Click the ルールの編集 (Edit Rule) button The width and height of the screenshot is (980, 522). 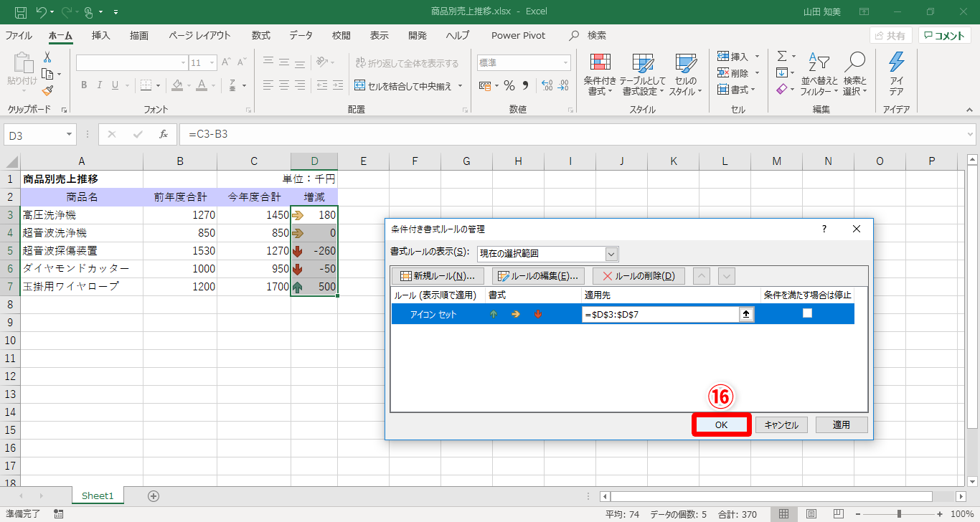point(538,276)
